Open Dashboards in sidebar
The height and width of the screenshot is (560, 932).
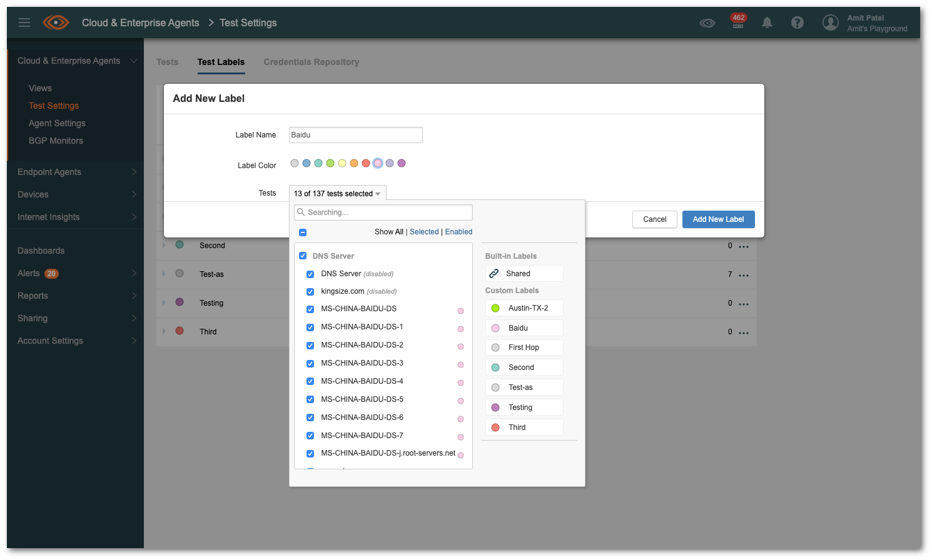41,251
